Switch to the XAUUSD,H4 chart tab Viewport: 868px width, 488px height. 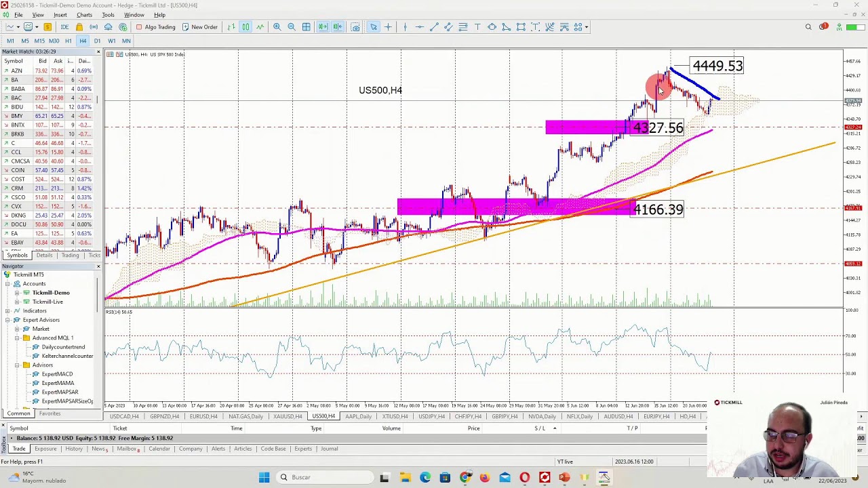(x=288, y=416)
